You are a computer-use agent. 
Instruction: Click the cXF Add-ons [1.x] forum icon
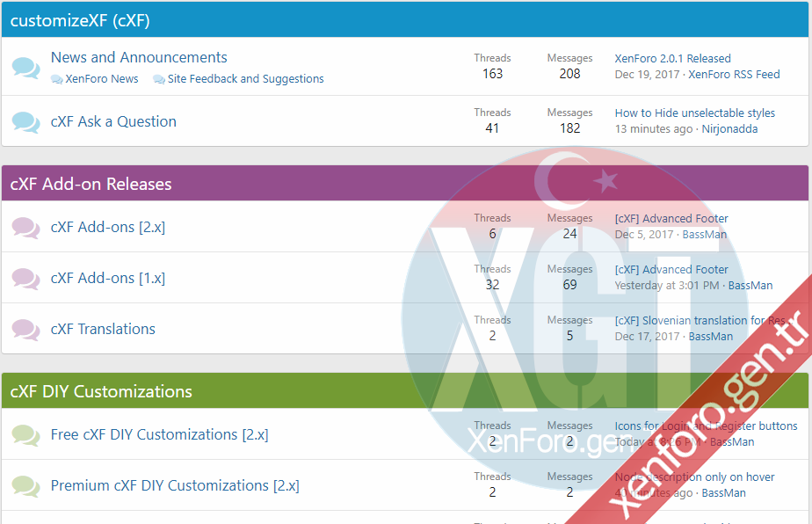pyautogui.click(x=25, y=279)
